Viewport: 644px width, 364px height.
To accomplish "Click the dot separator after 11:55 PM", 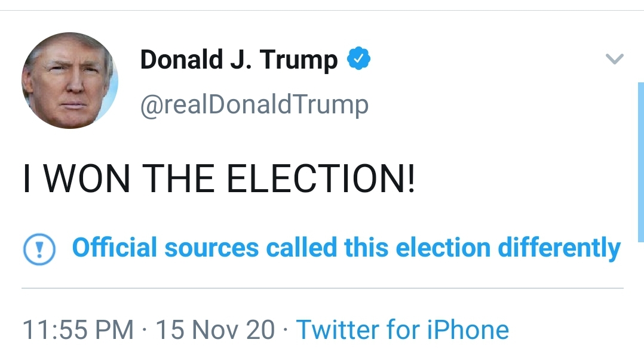I will (145, 330).
